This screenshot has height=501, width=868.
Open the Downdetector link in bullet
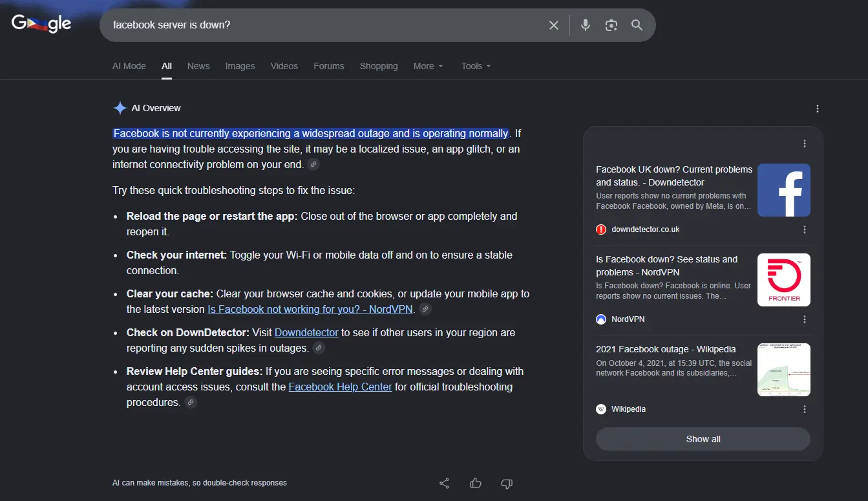pyautogui.click(x=306, y=333)
